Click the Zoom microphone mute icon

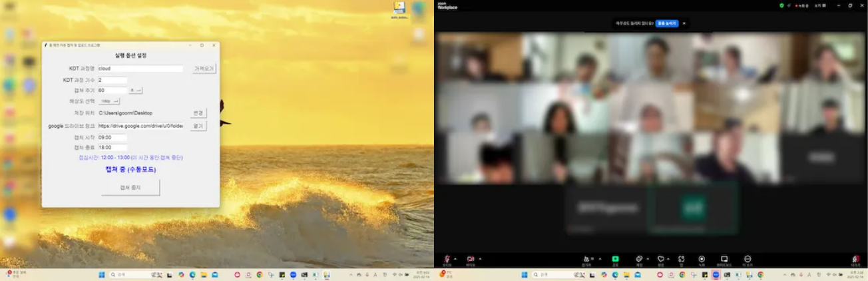(x=447, y=258)
